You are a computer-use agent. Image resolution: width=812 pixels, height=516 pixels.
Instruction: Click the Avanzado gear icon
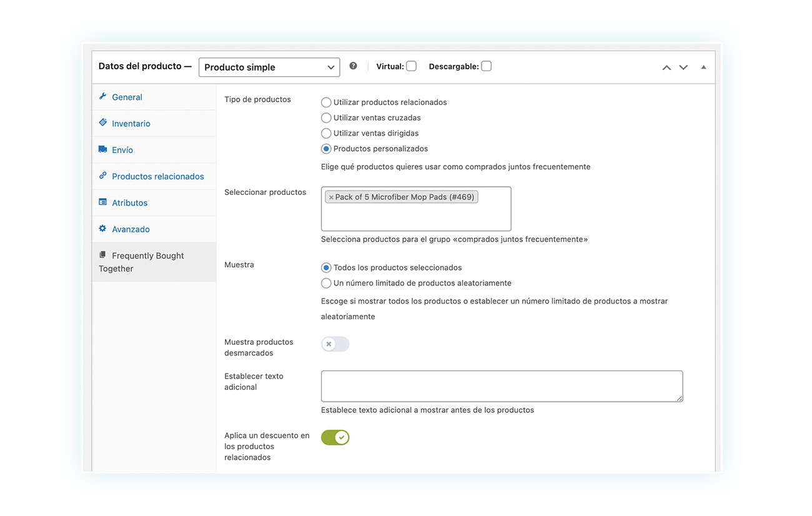[x=102, y=229]
